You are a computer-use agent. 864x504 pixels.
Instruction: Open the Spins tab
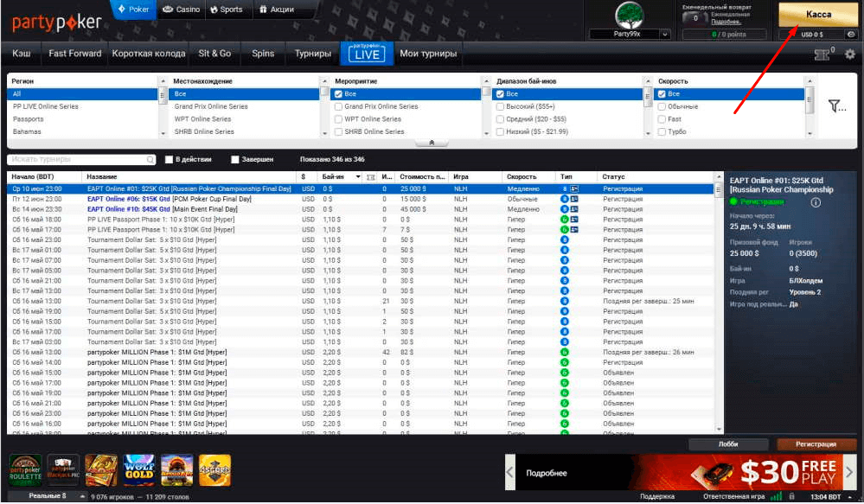coord(263,54)
